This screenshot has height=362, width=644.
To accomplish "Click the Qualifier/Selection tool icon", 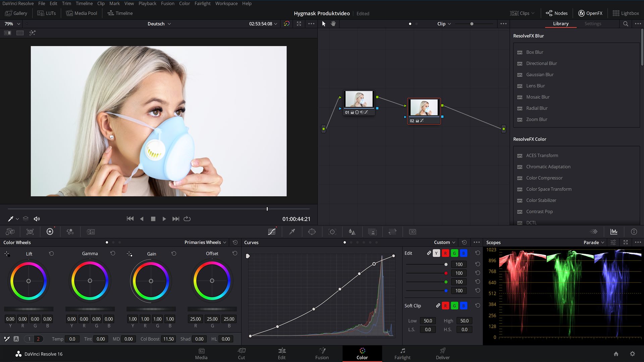I will coord(292,231).
